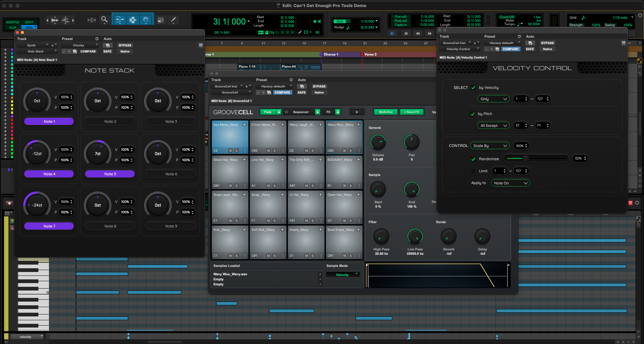Open the Apply to Note On dropdown
Image resolution: width=644 pixels, height=344 pixels.
510,183
